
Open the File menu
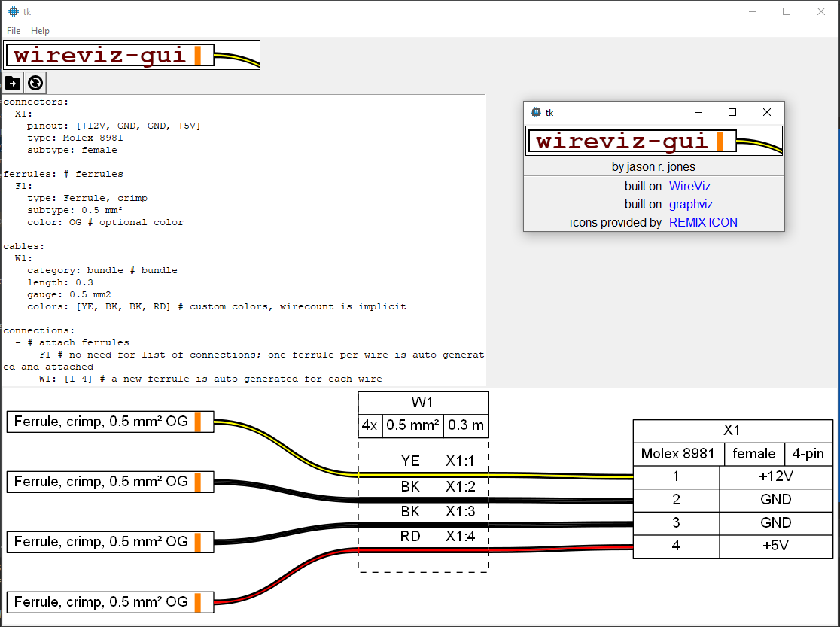pyautogui.click(x=14, y=31)
